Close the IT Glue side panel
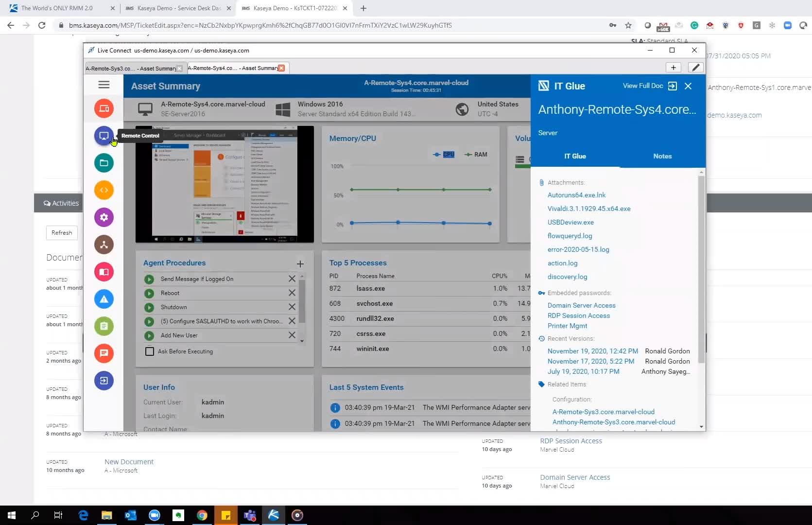 pyautogui.click(x=688, y=86)
